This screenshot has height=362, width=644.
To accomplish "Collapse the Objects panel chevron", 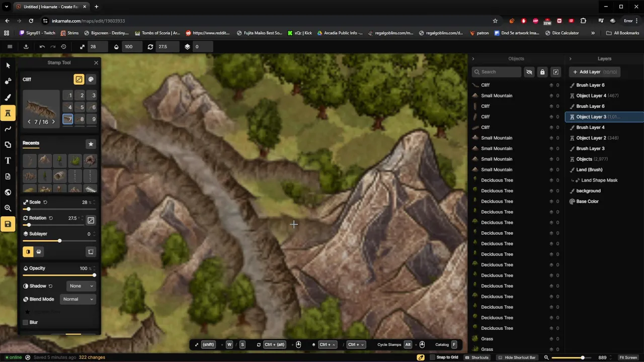I will 473,59.
